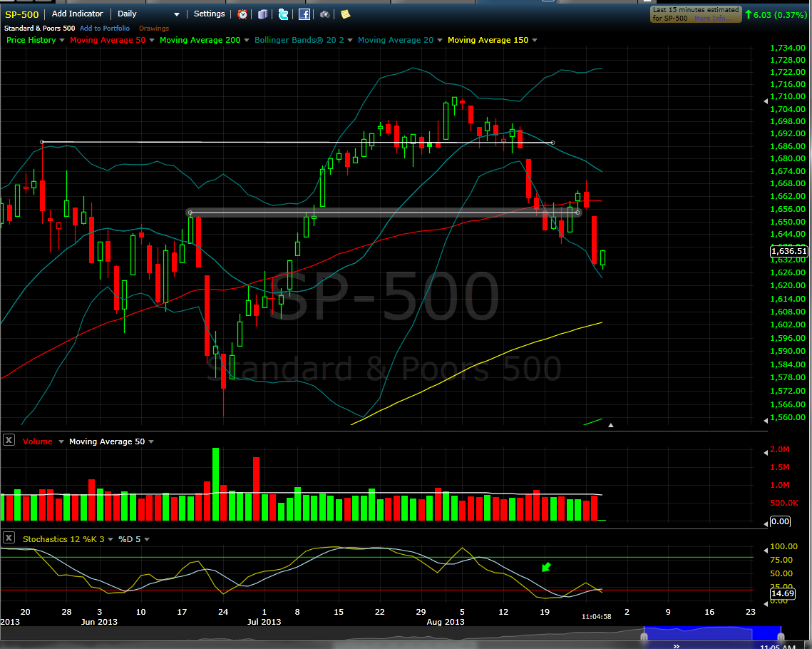Click the triangle beside 1,560.00 on the price axis
Viewport: 812px width, 649px height.
point(766,420)
